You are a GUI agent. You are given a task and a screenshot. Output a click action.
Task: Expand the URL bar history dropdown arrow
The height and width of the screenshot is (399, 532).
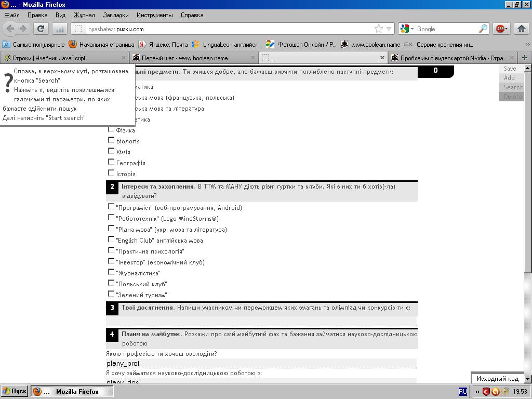click(389, 29)
